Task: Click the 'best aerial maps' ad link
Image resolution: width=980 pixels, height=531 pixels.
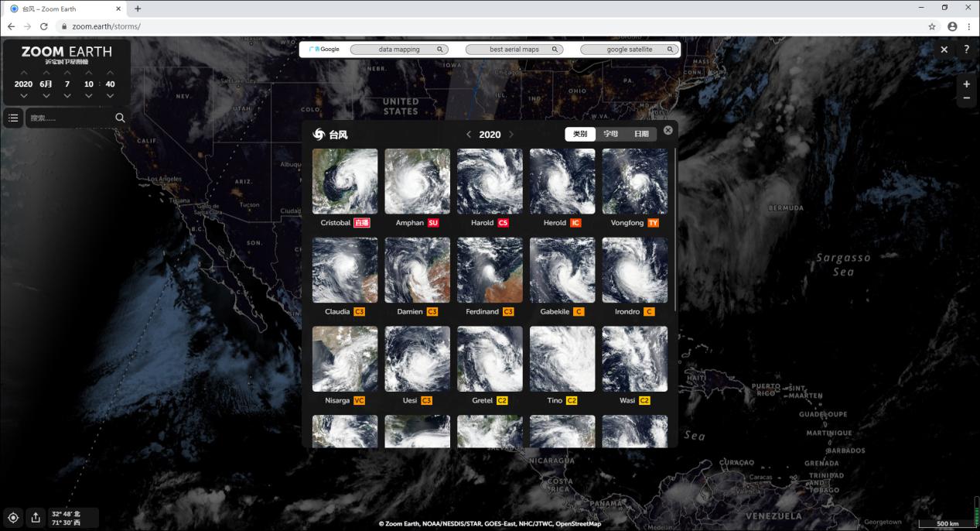Action: coord(514,50)
